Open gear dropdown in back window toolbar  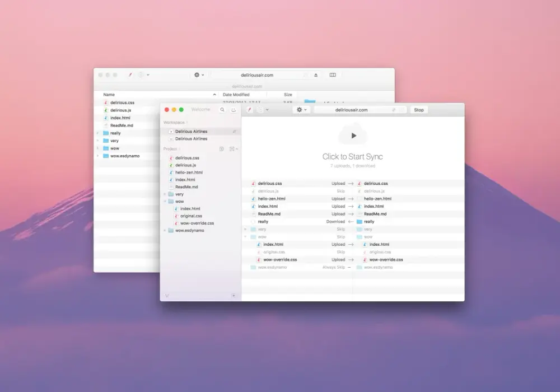pyautogui.click(x=199, y=75)
